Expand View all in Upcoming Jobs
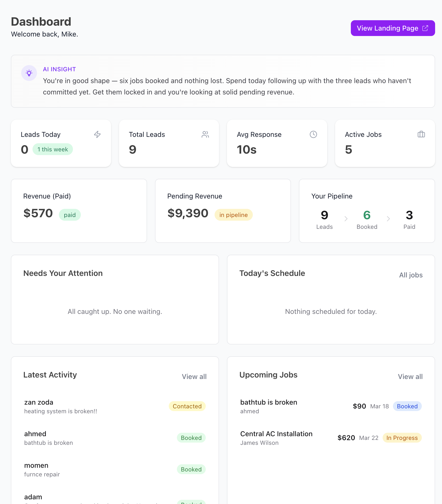 point(410,377)
